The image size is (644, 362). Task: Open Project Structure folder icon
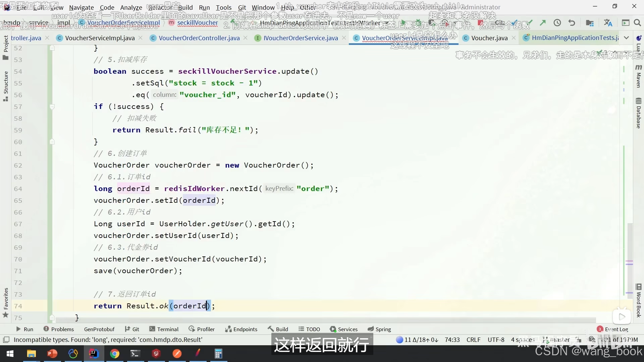coord(589,23)
